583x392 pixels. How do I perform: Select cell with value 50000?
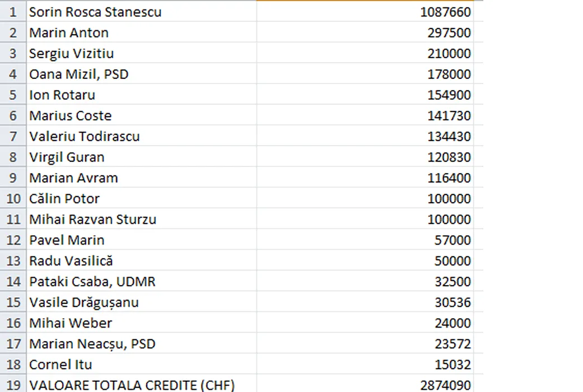(453, 260)
